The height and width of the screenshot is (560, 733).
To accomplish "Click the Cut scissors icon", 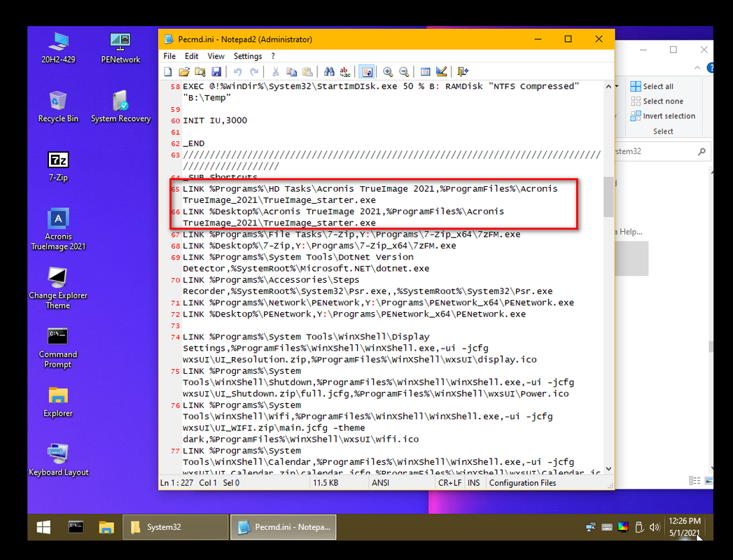I will [276, 71].
